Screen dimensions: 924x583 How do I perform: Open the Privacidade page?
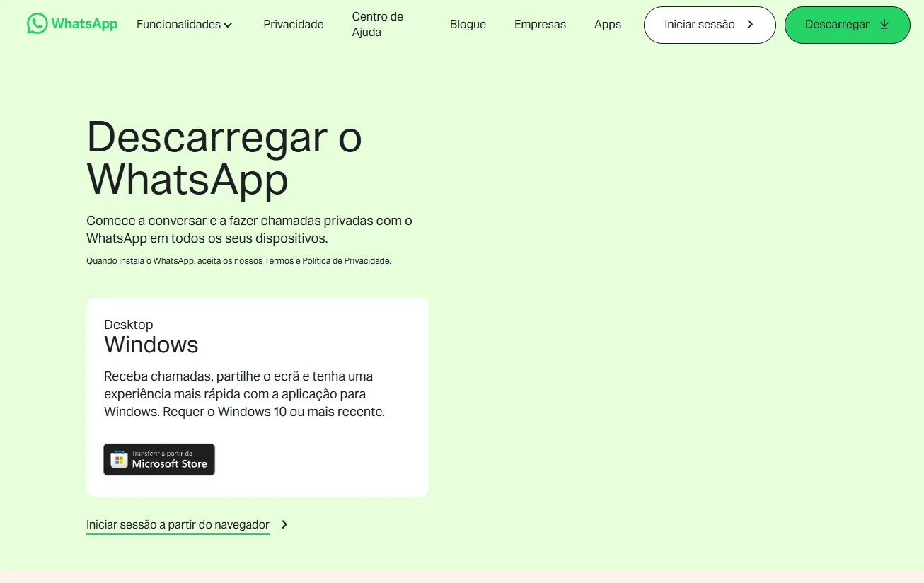click(293, 24)
